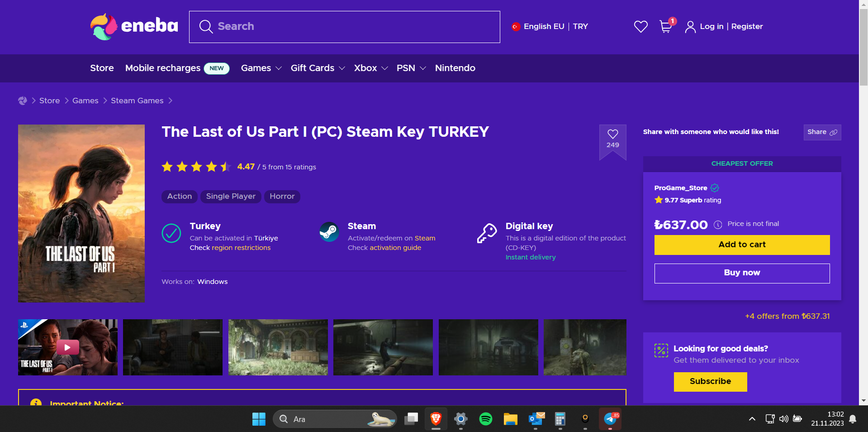The height and width of the screenshot is (432, 868).
Task: Select the Horror genre tag
Action: tap(282, 197)
